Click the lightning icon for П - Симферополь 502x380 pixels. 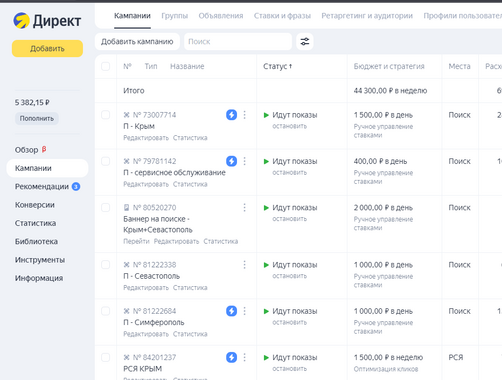(x=231, y=311)
